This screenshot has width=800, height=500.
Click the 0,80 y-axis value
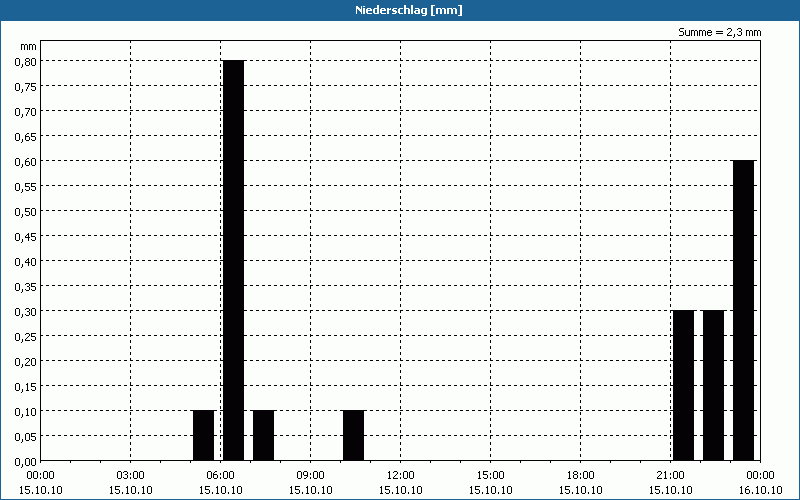tap(26, 61)
